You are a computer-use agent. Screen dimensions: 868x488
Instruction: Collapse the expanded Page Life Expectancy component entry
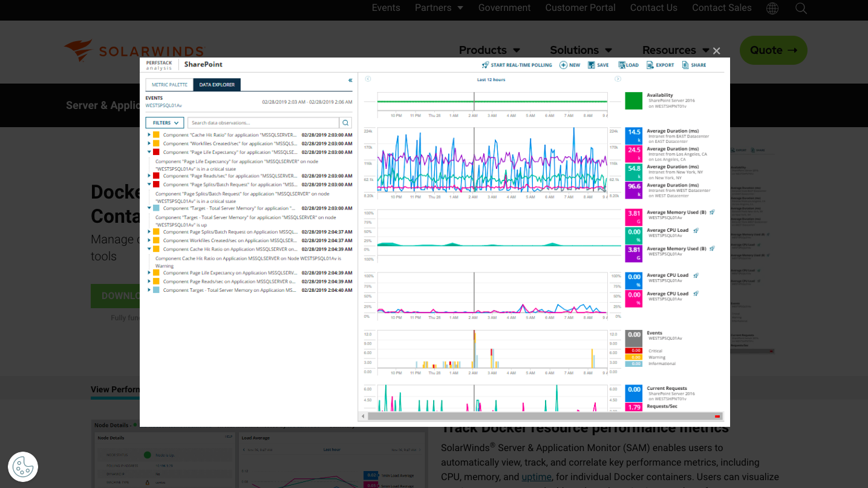point(149,152)
